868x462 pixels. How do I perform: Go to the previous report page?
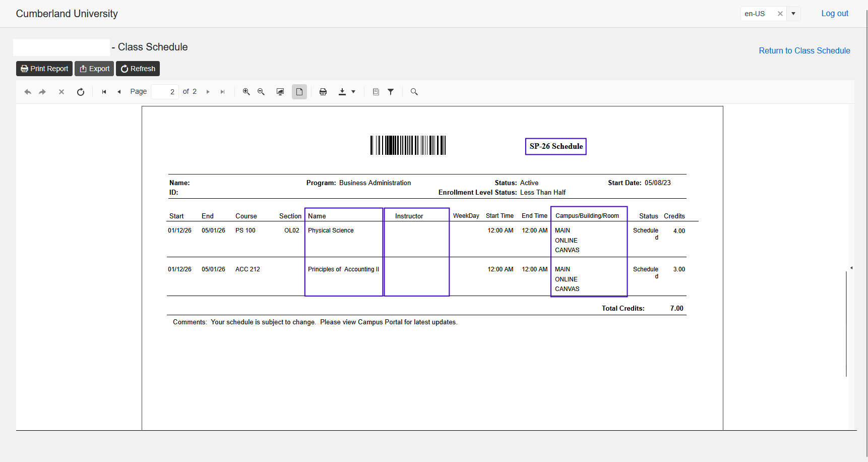[x=119, y=92]
